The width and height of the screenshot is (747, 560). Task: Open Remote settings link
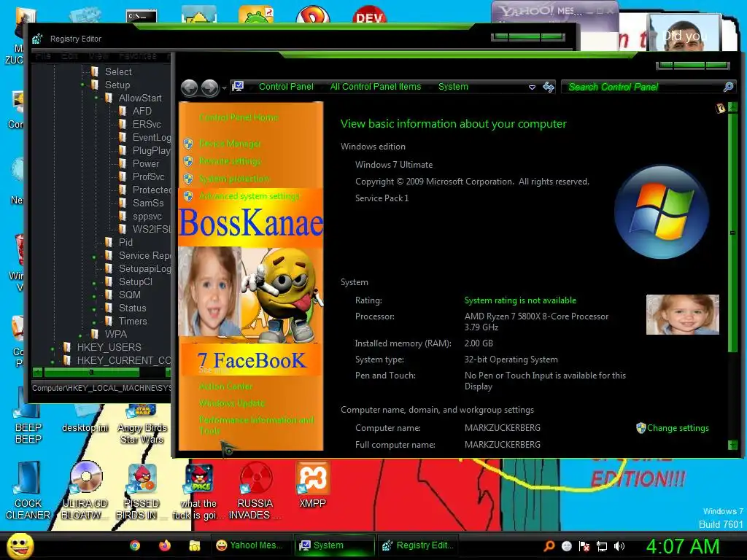(x=230, y=161)
